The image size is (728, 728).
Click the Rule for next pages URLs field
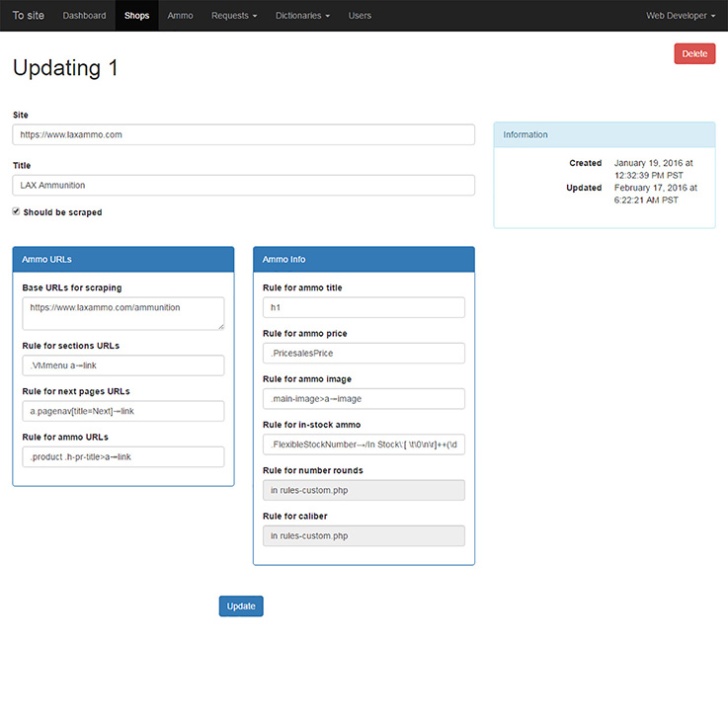click(x=122, y=411)
